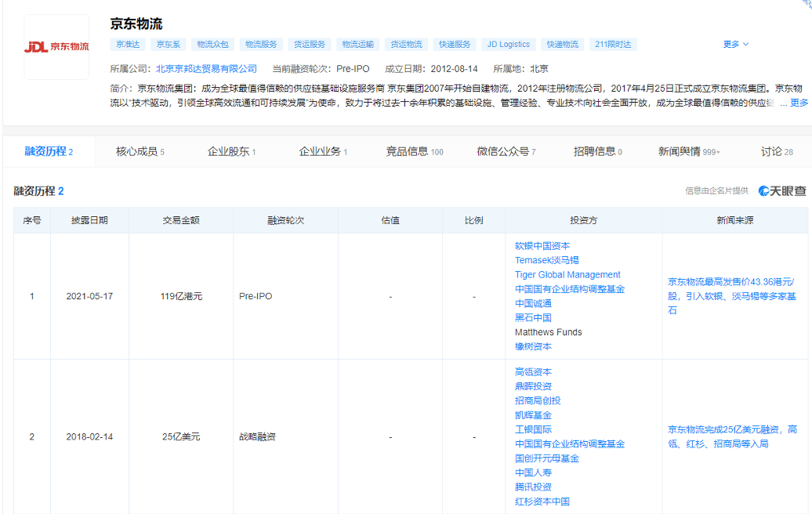The width and height of the screenshot is (812, 514).
Task: Select the 211限时达 tag
Action: (613, 45)
